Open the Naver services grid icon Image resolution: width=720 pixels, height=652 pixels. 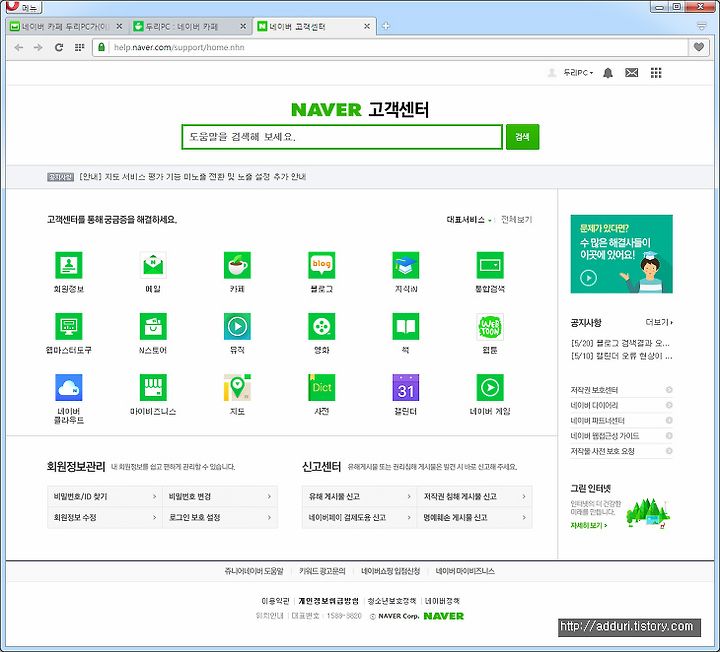(x=656, y=73)
